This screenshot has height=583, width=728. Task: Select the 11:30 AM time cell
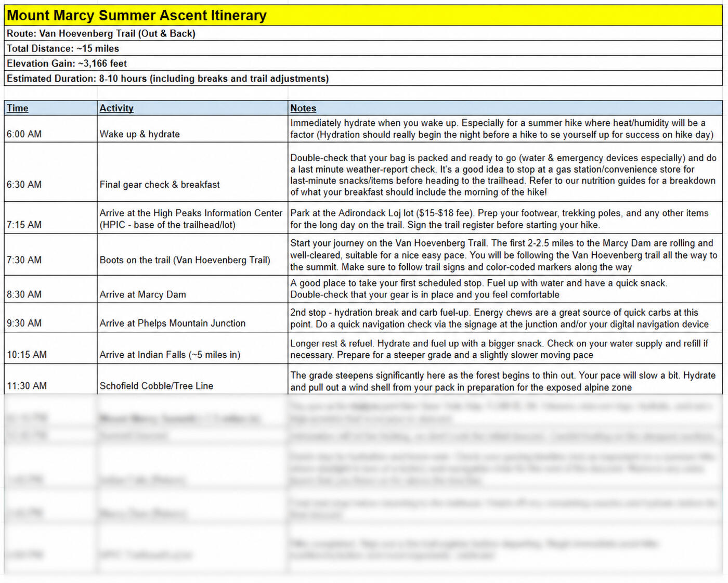point(50,379)
